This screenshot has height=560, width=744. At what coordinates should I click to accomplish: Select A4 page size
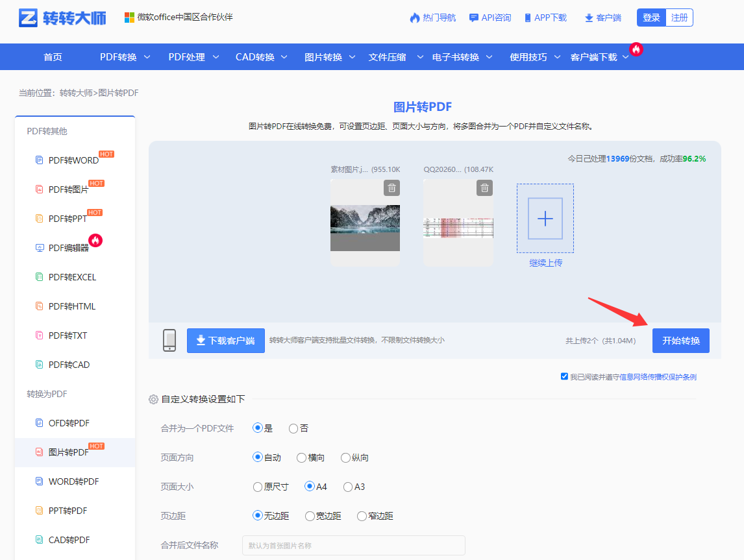click(310, 486)
